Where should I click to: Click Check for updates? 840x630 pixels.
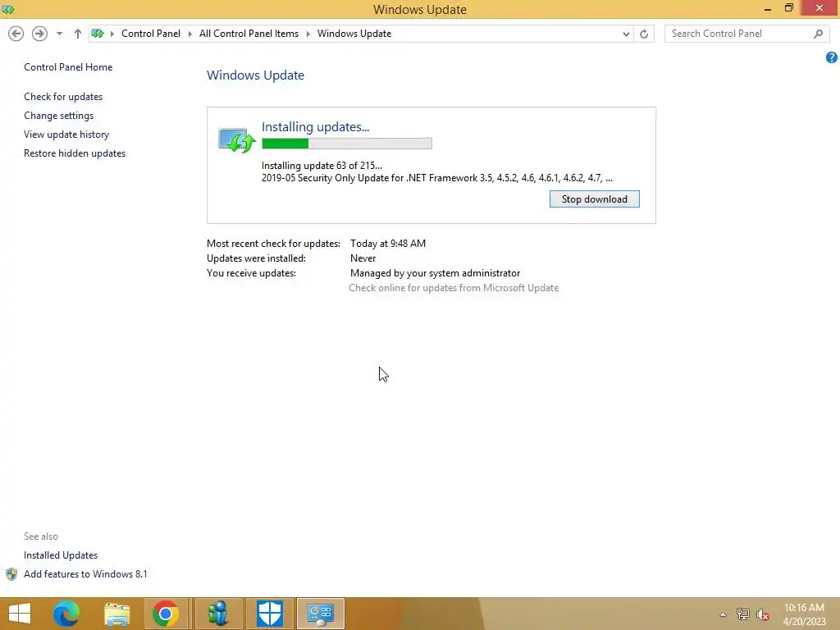click(63, 97)
